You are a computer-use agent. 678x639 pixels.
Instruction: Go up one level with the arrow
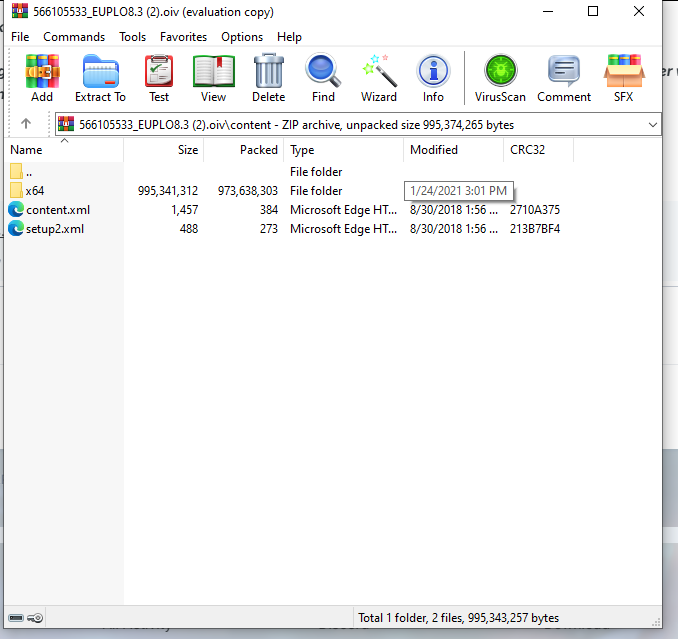pyautogui.click(x=26, y=124)
